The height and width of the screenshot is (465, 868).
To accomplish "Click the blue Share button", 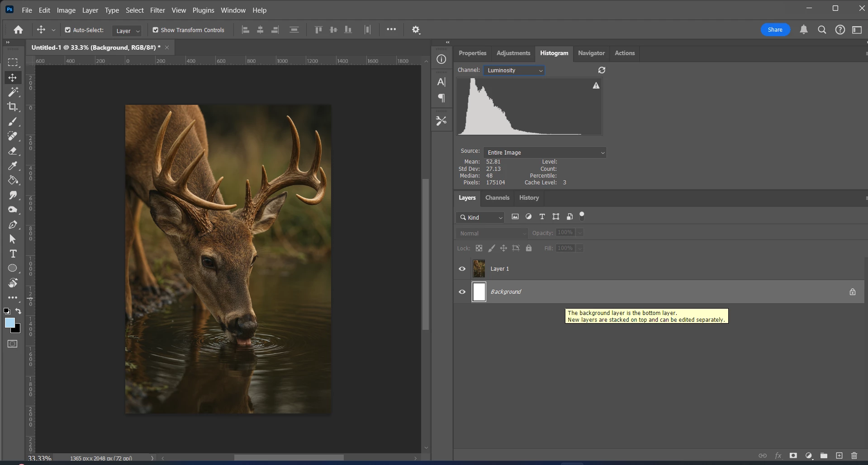I will pos(775,30).
